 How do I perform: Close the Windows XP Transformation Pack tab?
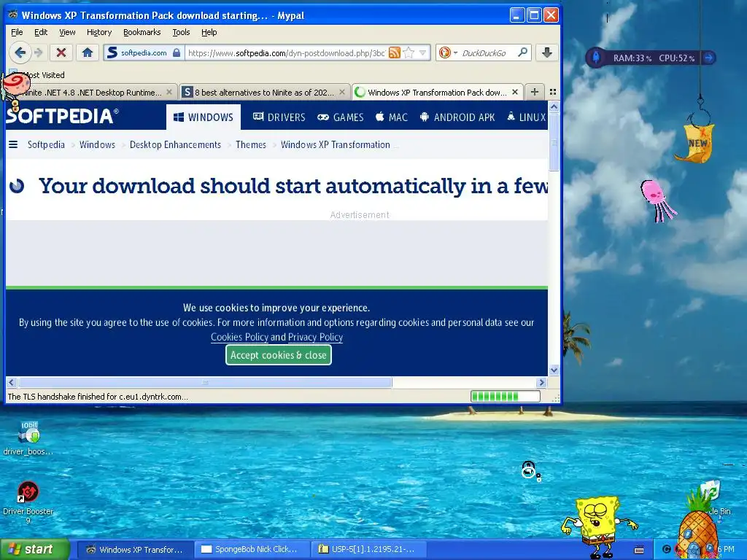coord(515,93)
